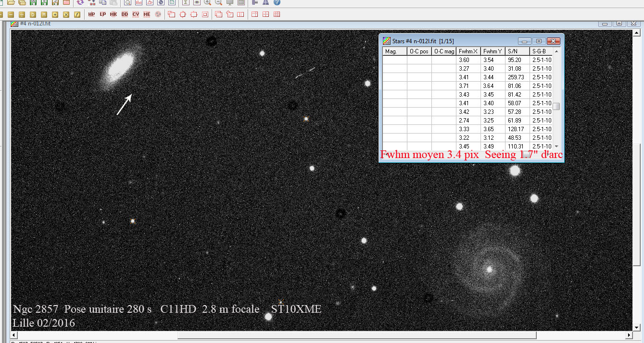644x343 pixels.
Task: Click the sigma statistics icon
Action: pos(185,2)
